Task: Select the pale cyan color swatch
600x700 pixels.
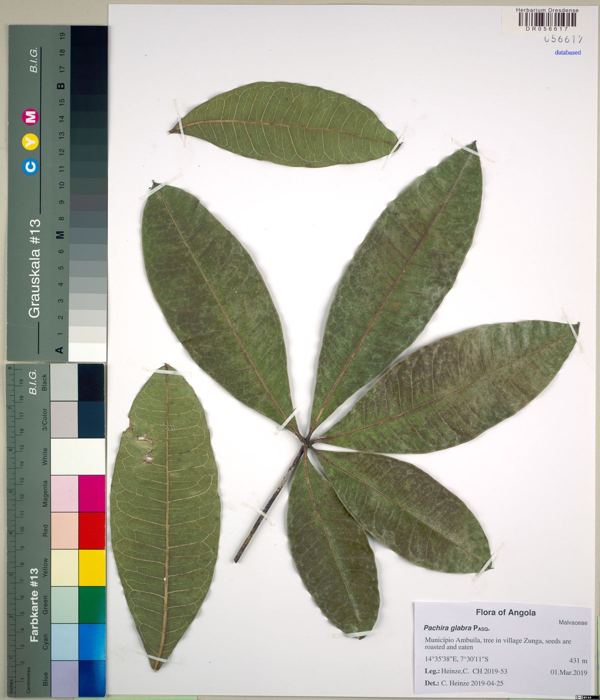Action: pyautogui.click(x=64, y=642)
